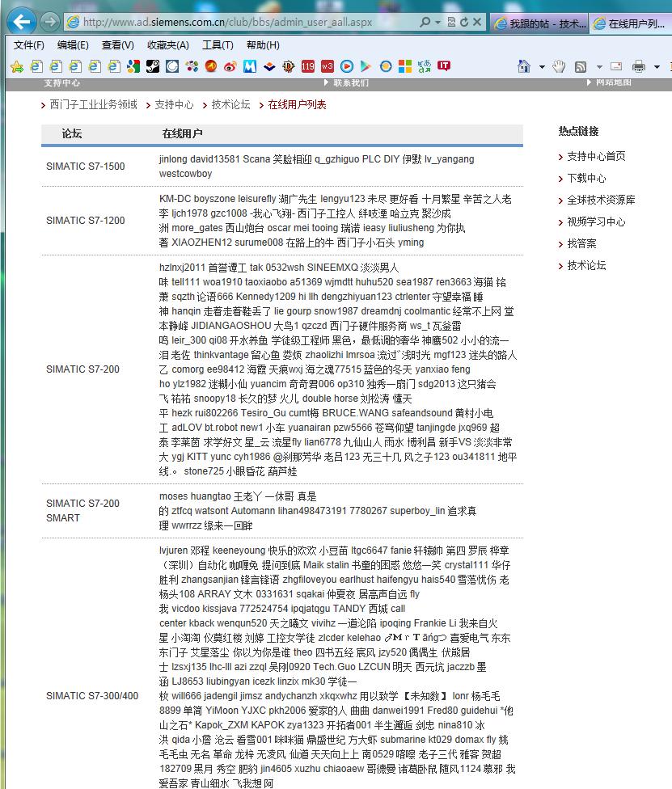Open the orange circle favorites shortcut
The height and width of the screenshot is (789, 672).
[x=386, y=66]
